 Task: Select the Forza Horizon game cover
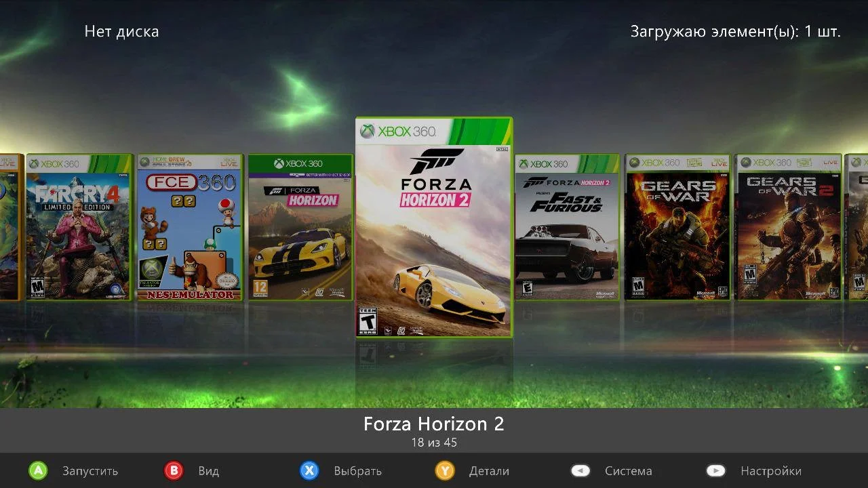(300, 227)
